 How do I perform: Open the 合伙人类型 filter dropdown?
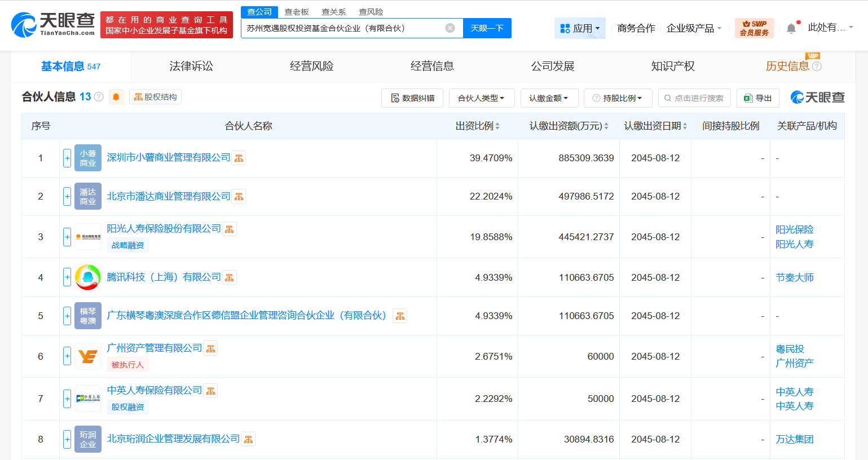(x=480, y=98)
